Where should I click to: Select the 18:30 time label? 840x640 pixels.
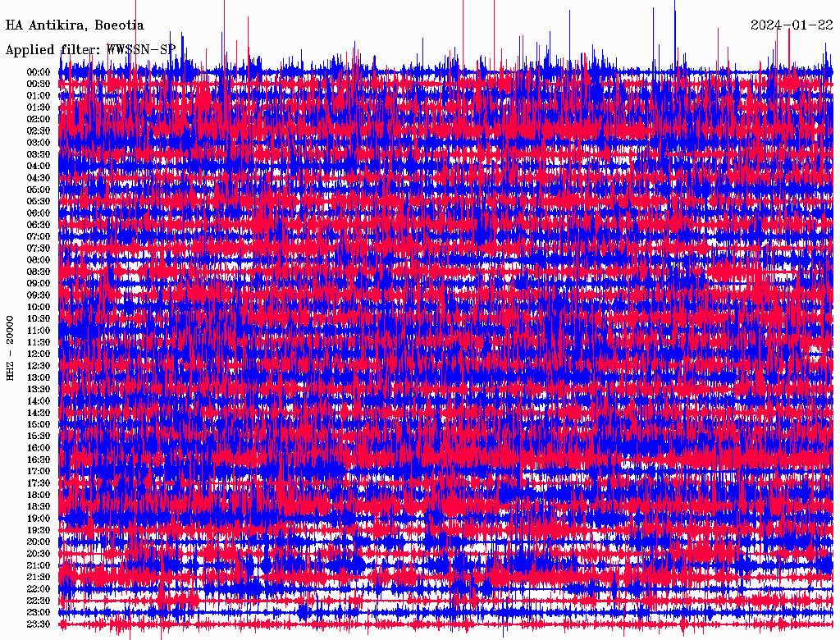38,506
